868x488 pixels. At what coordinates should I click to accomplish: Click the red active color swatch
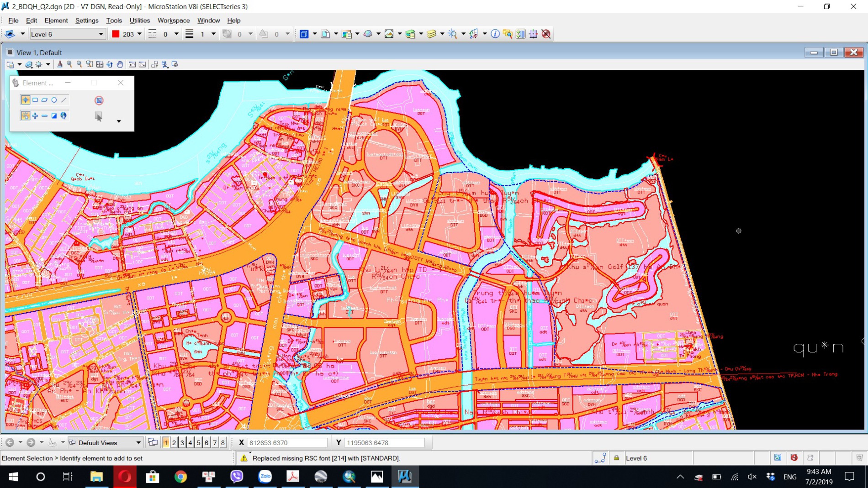[116, 34]
